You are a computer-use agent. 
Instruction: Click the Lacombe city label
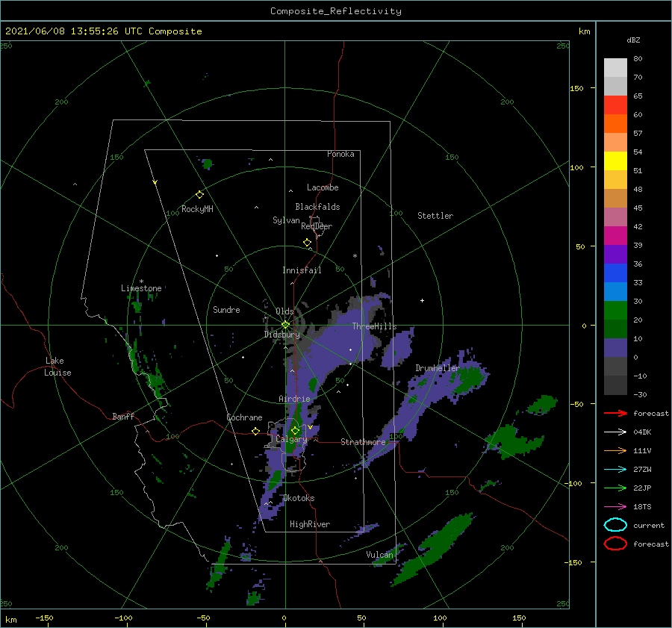323,187
